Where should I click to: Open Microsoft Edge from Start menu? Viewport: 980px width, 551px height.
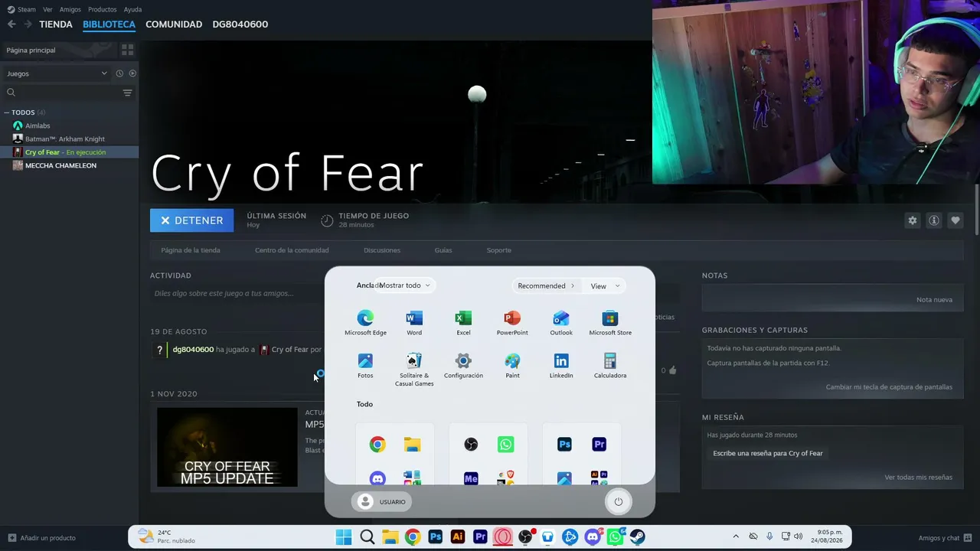365,323
